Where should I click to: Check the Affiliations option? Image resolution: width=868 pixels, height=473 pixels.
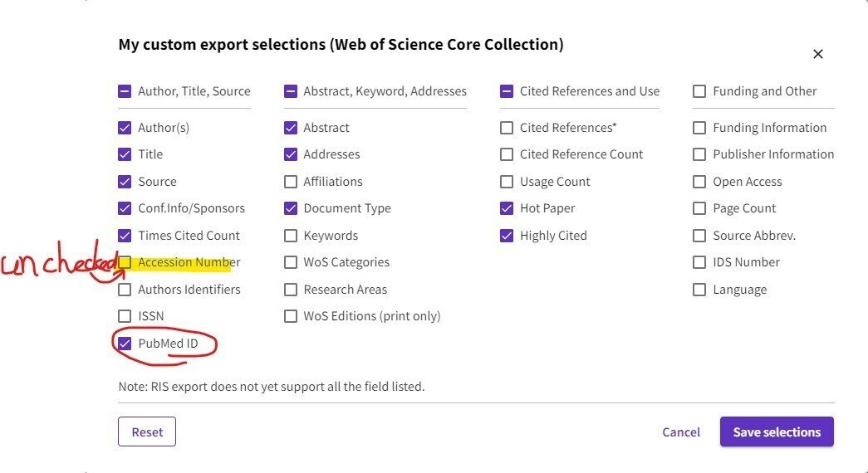coord(291,182)
